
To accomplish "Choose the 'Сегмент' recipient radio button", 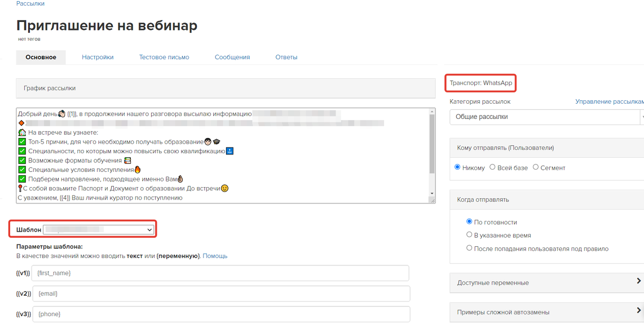I will (x=535, y=167).
